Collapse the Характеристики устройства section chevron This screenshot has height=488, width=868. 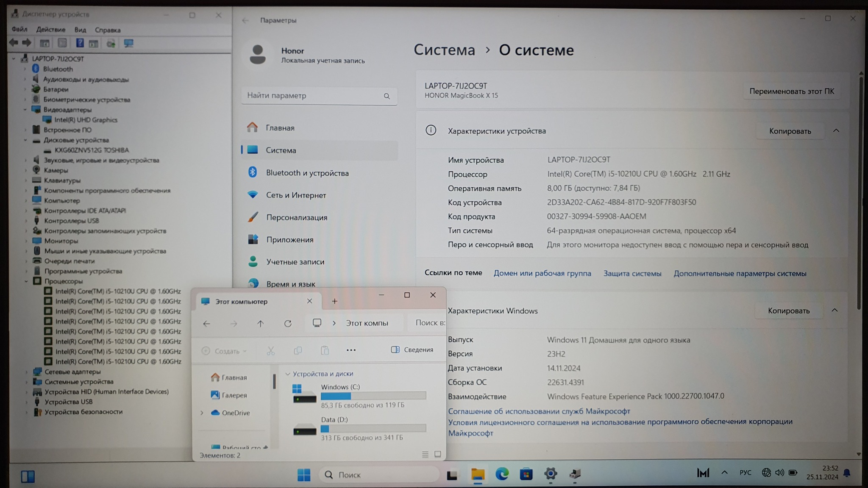836,131
